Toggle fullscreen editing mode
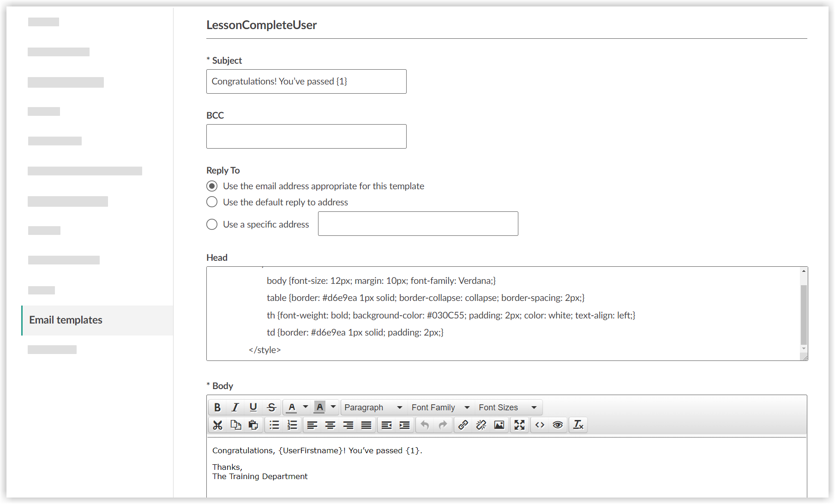The height and width of the screenshot is (504, 835). [x=519, y=425]
